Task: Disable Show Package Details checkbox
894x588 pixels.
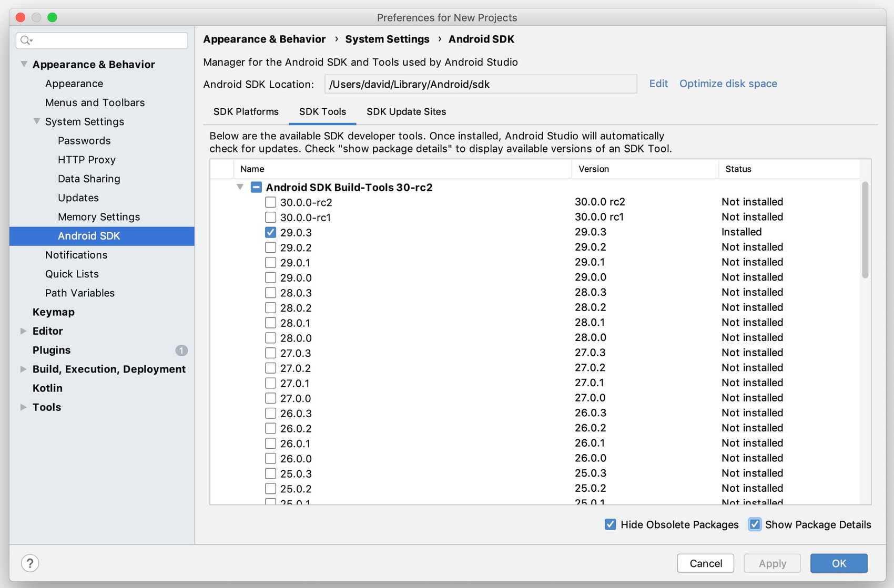Action: [755, 524]
